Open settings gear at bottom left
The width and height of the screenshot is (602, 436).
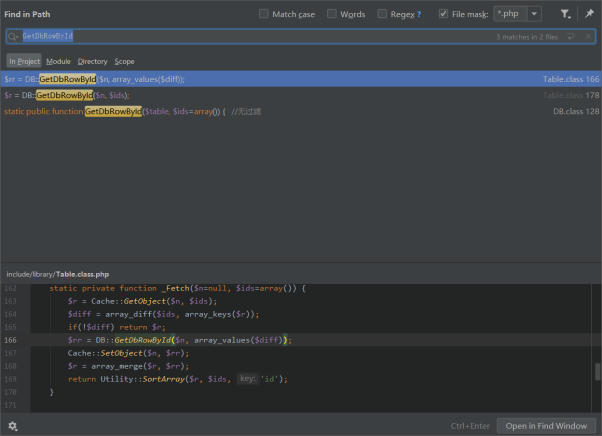coord(13,425)
